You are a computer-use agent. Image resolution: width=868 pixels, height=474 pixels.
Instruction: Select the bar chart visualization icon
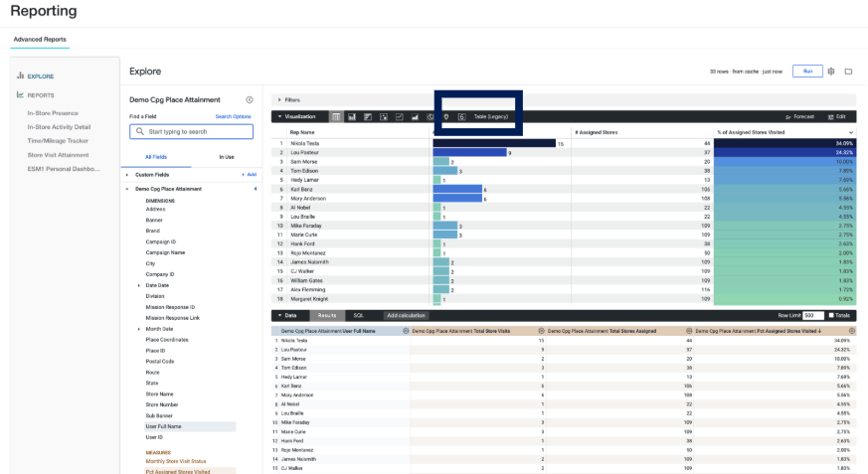point(368,116)
